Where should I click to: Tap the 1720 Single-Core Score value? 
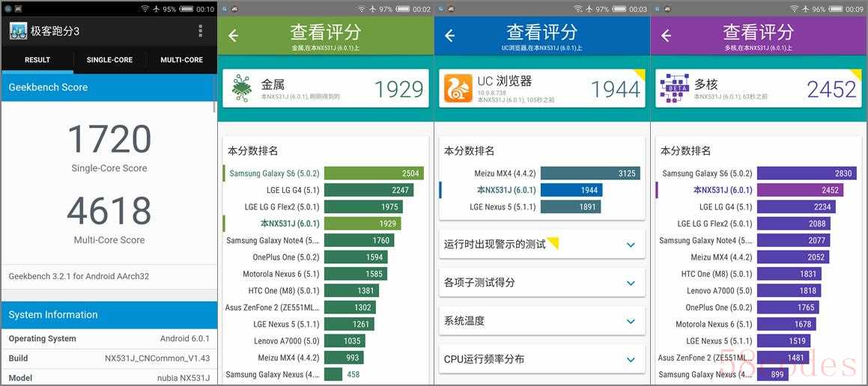pos(109,139)
